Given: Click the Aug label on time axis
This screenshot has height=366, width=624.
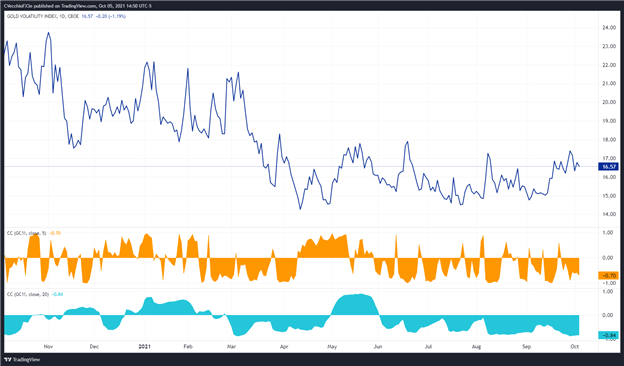Looking at the screenshot, I should pos(476,347).
